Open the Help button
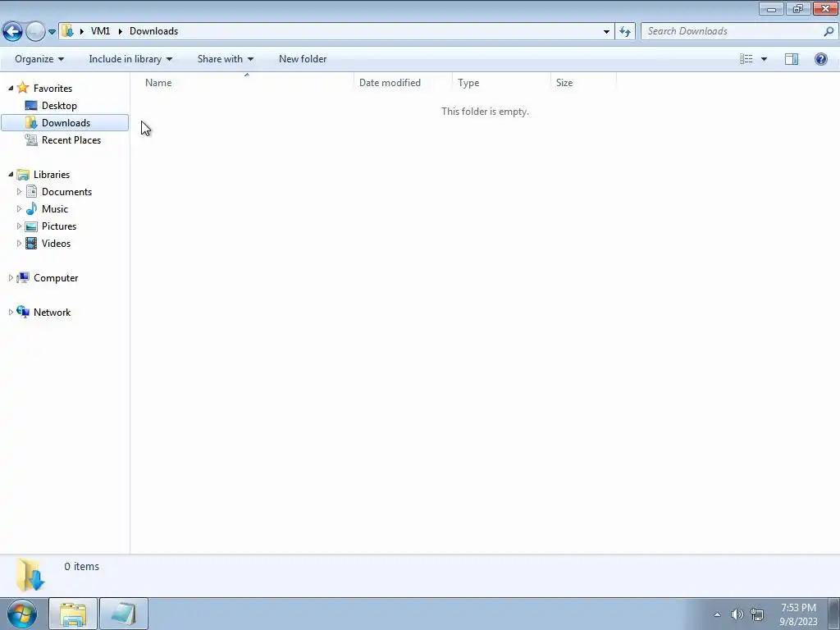The height and width of the screenshot is (630, 840). [820, 59]
